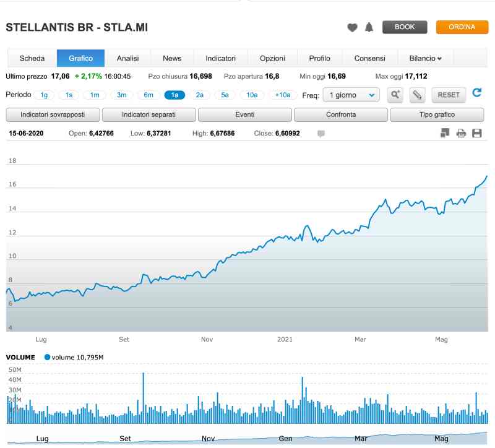Image resolution: width=495 pixels, height=448 pixels.
Task: Click the RESET button
Action: pos(449,95)
